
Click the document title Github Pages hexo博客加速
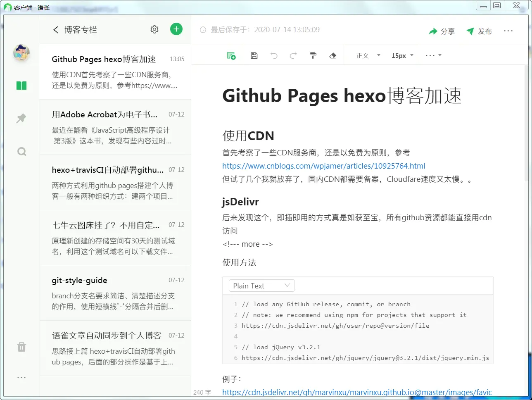click(x=342, y=96)
